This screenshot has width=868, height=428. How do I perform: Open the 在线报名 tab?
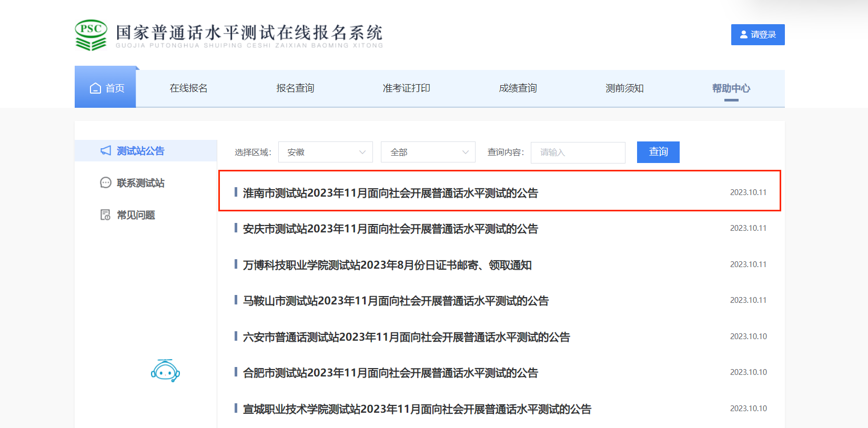click(188, 88)
